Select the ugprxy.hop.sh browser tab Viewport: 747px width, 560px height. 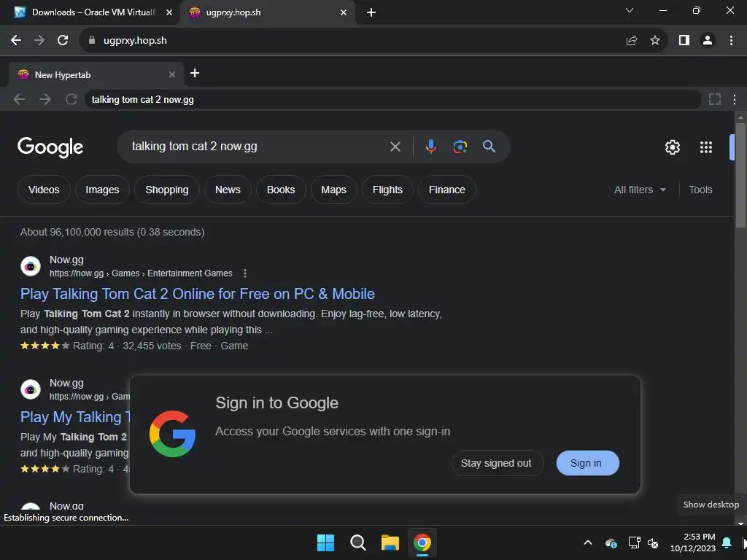coord(267,12)
